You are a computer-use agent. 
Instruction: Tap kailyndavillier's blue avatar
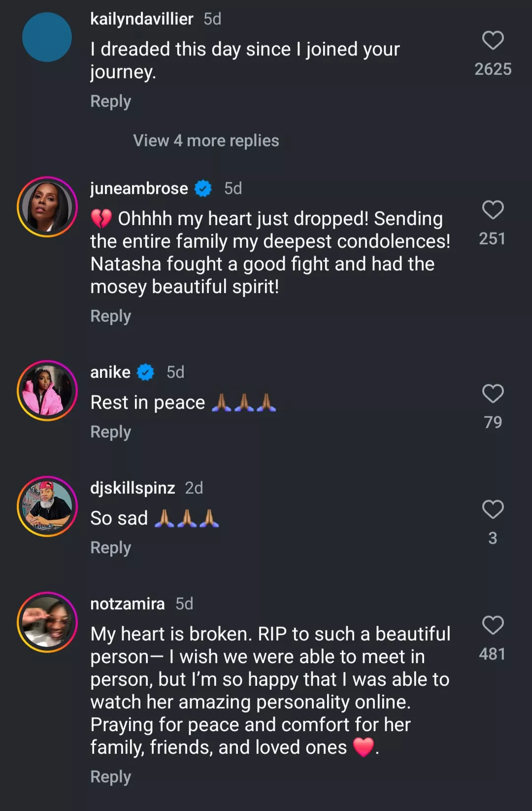47,37
